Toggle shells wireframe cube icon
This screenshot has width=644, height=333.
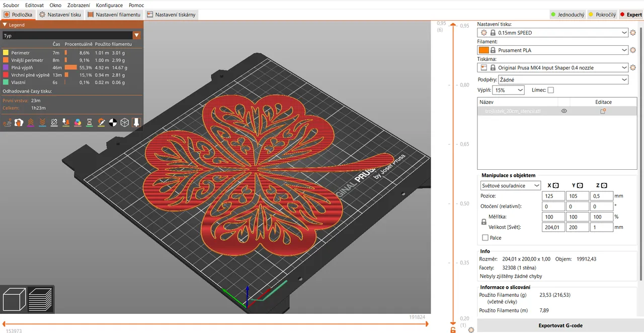point(124,122)
